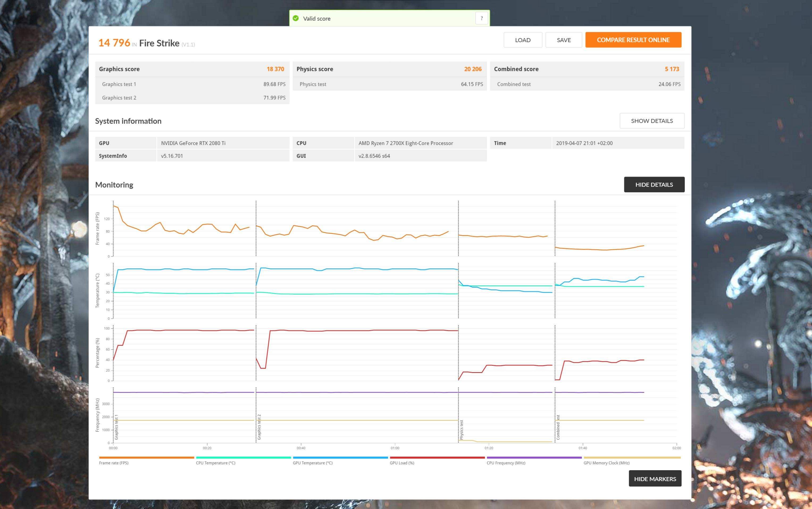This screenshot has width=812, height=509.
Task: Click SHOW DETAILS in System information
Action: [x=652, y=120]
